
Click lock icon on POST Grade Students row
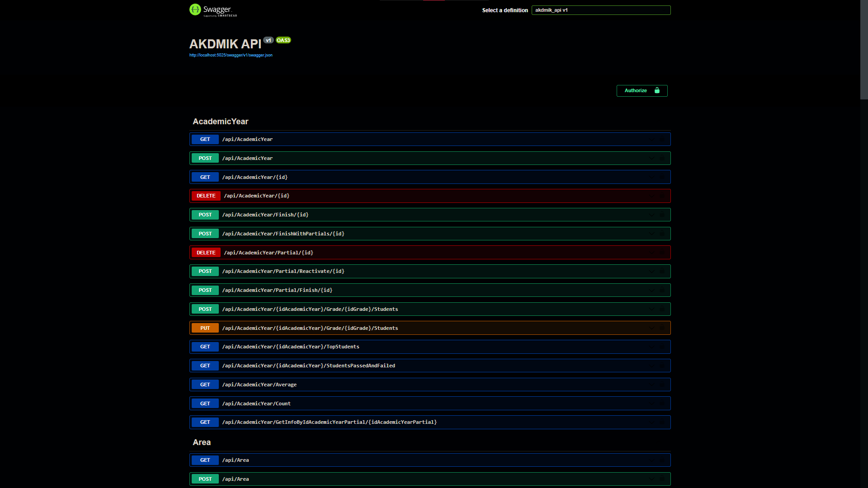pos(662,309)
